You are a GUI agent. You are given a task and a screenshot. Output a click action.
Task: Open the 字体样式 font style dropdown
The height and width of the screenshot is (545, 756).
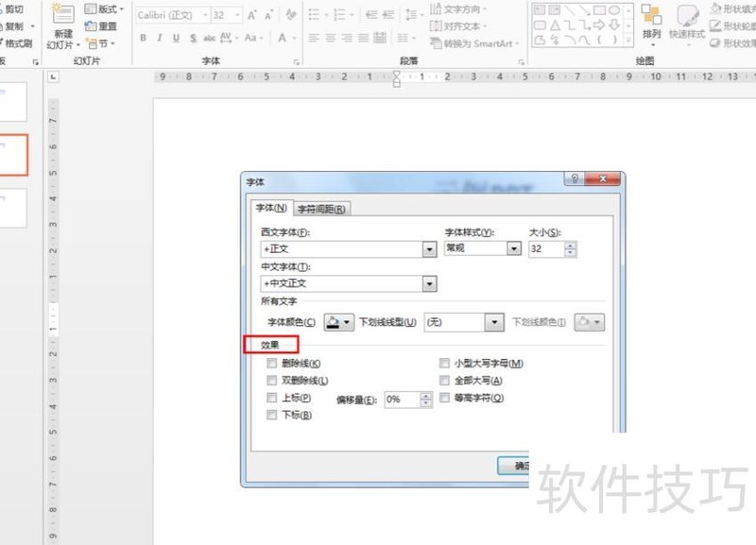click(514, 248)
